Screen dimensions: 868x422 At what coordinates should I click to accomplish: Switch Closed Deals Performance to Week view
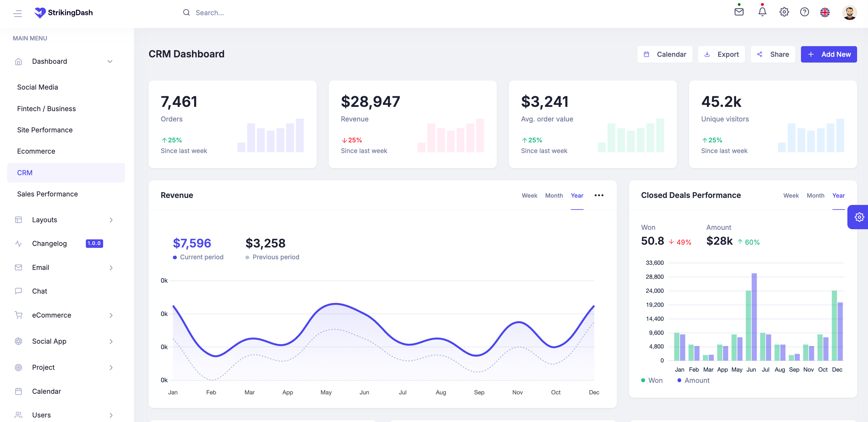791,195
